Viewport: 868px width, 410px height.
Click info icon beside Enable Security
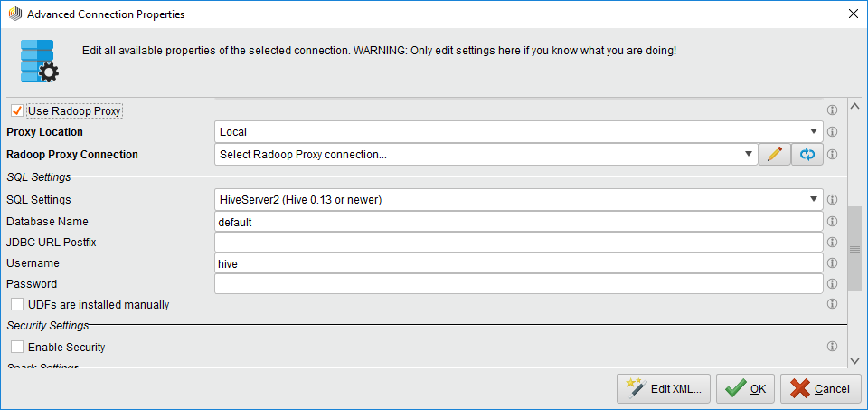tap(832, 347)
